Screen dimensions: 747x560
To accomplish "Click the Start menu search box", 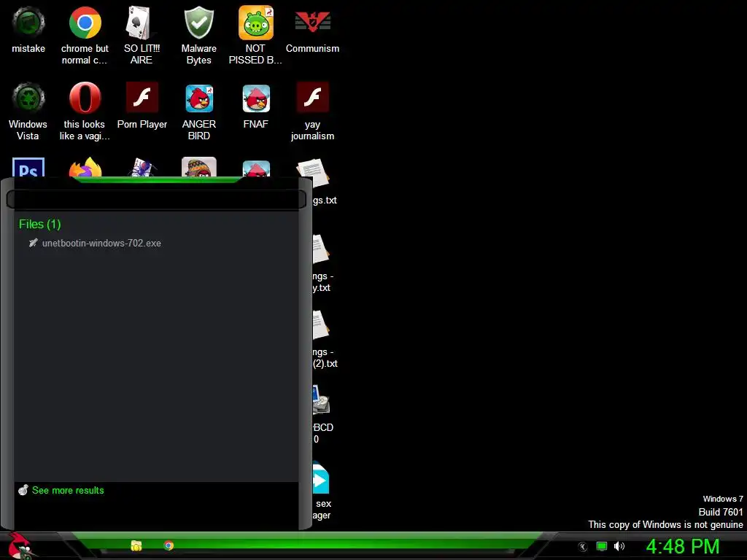I will click(156, 199).
